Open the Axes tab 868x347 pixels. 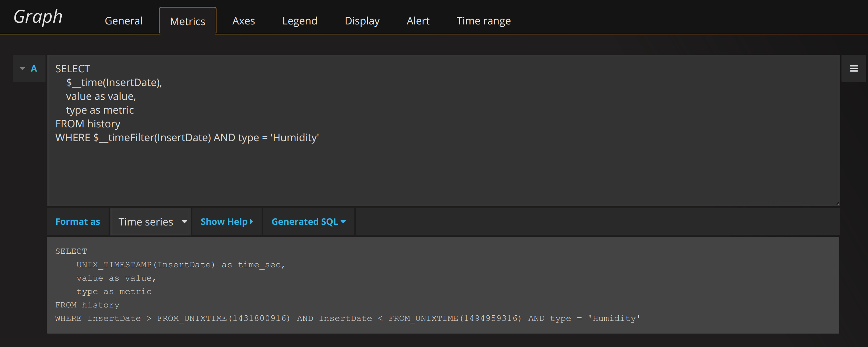(x=243, y=21)
